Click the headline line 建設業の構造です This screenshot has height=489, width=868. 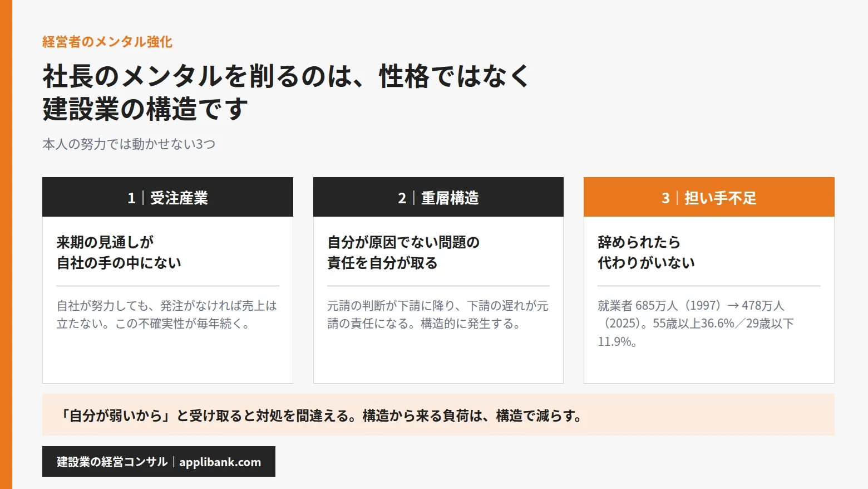[x=145, y=109]
